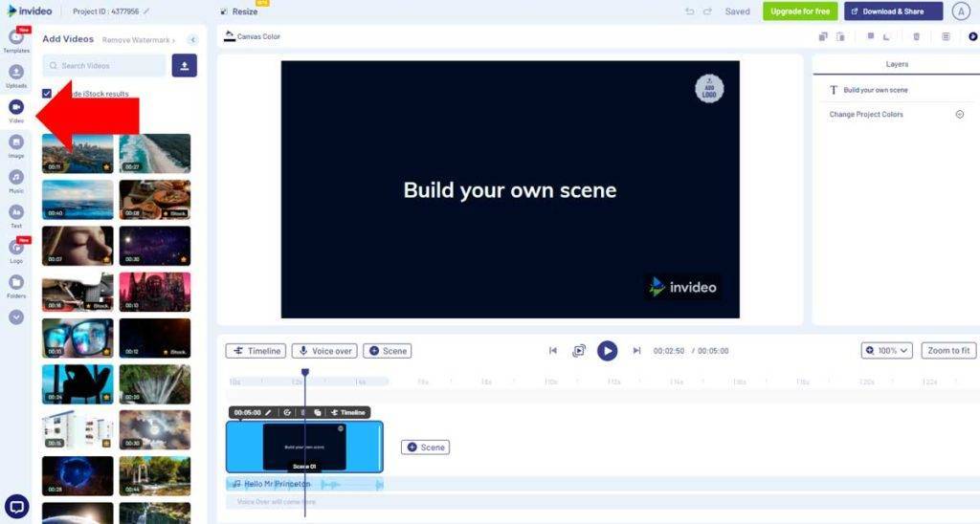Skip to the previous scene
The height and width of the screenshot is (524, 980).
coord(553,351)
